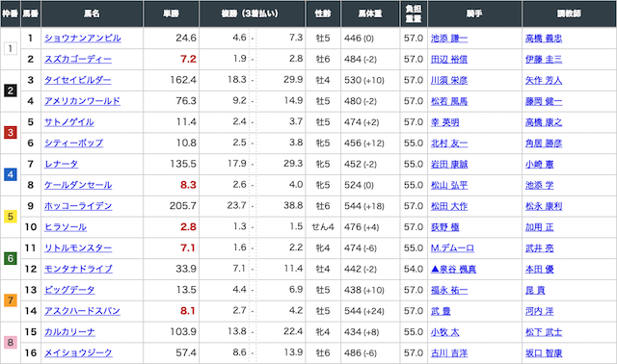This screenshot has width=617, height=364.
Task: Open horse カルカリーナ link
Action: (69, 332)
